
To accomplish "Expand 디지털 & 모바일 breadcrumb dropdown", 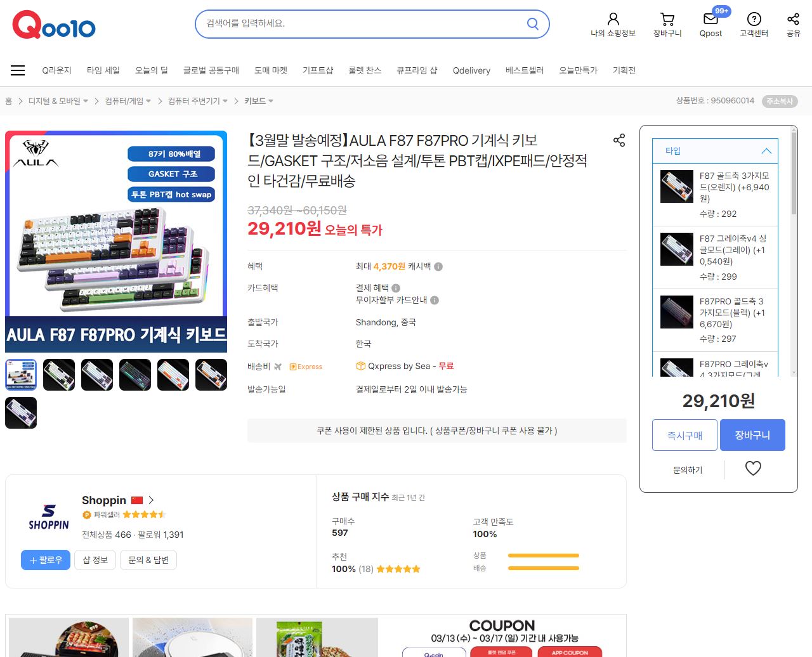I will click(86, 101).
